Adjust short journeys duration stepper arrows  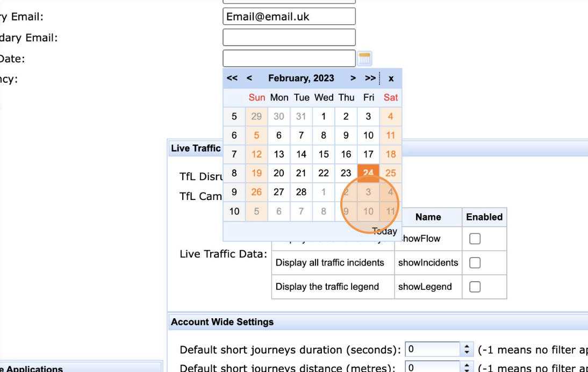[467, 349]
